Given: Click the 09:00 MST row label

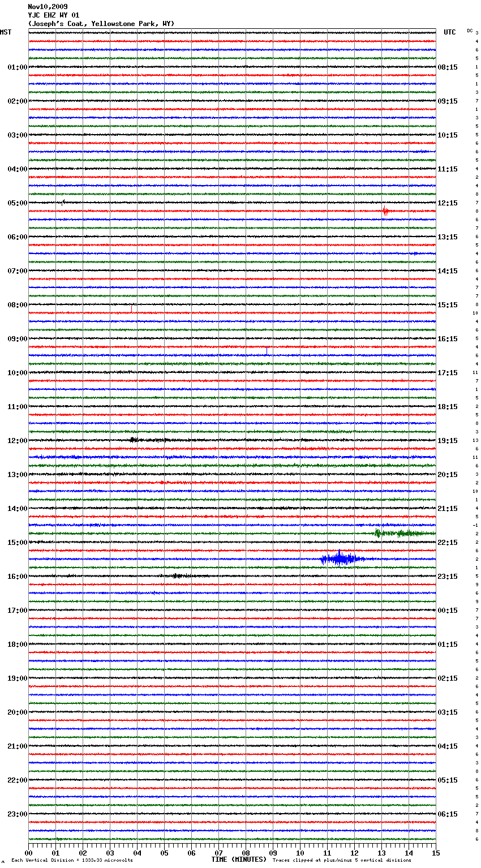Looking at the screenshot, I should (x=18, y=339).
